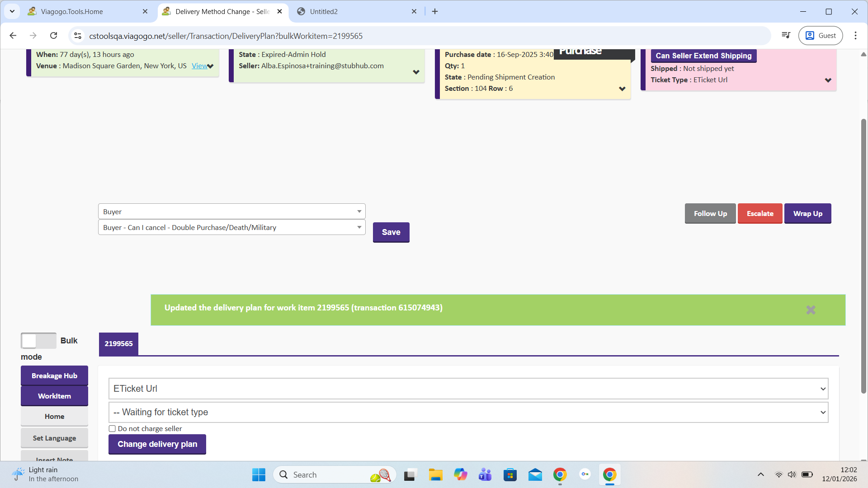Click the Change delivery plan button
Image resolution: width=868 pixels, height=488 pixels.
[x=157, y=444]
